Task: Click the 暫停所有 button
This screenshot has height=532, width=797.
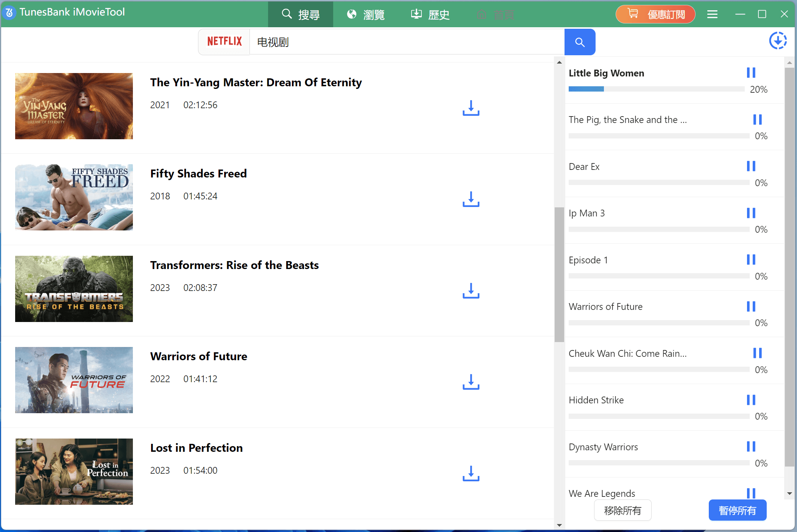Action: (x=737, y=510)
